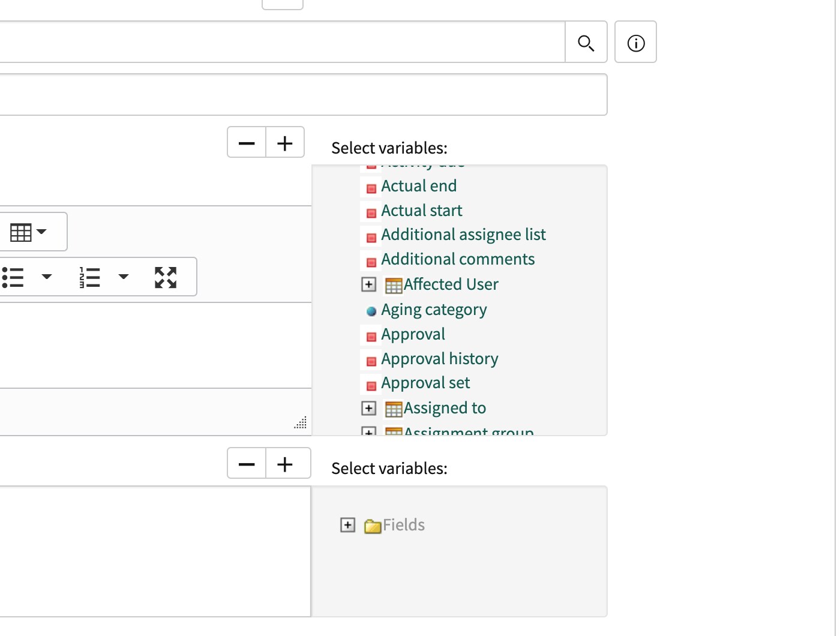Insert the Additional assignee list variable

[x=463, y=235]
